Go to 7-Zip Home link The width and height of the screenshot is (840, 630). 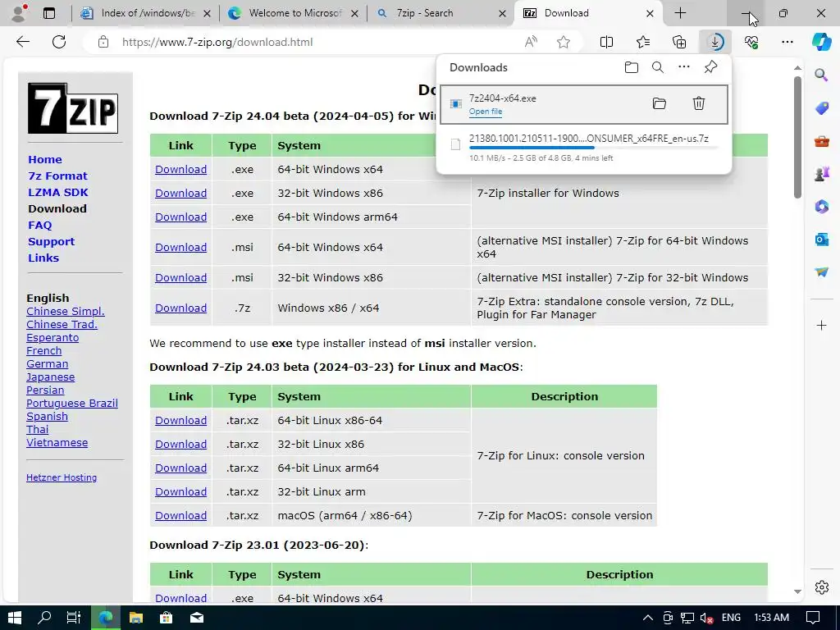[45, 160]
